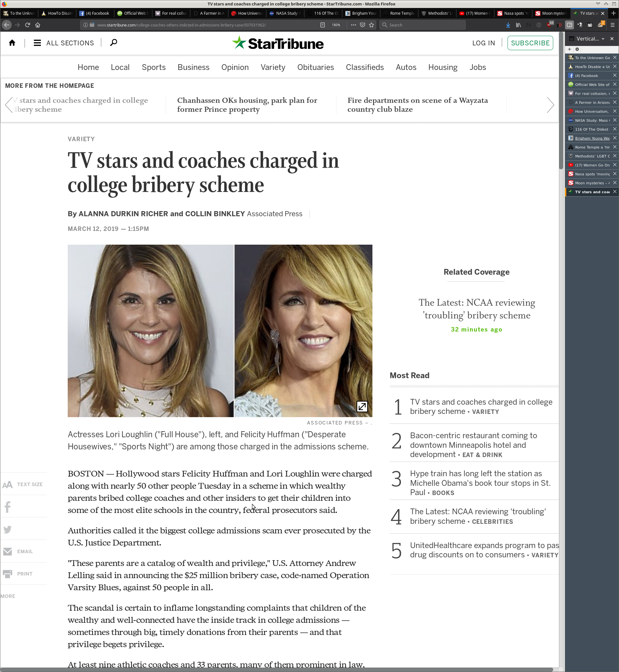Add a new tab from the sidebar plus
619x672 pixels.
(569, 49)
